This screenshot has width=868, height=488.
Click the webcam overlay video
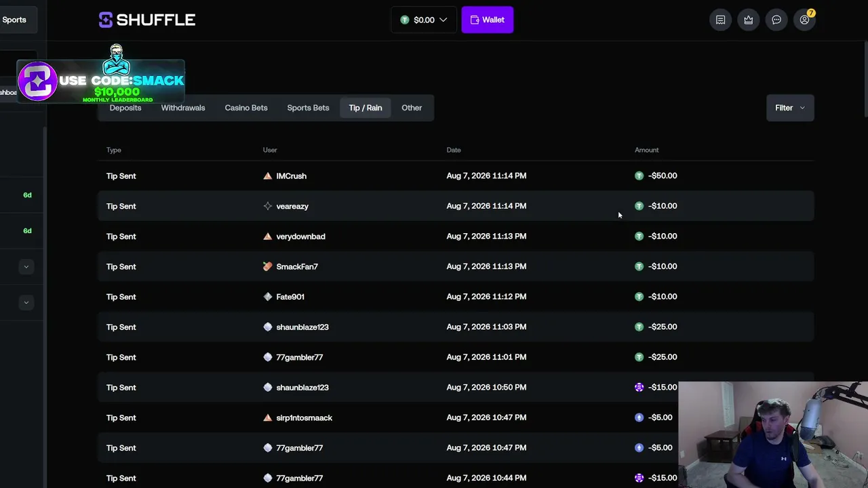[x=773, y=434]
